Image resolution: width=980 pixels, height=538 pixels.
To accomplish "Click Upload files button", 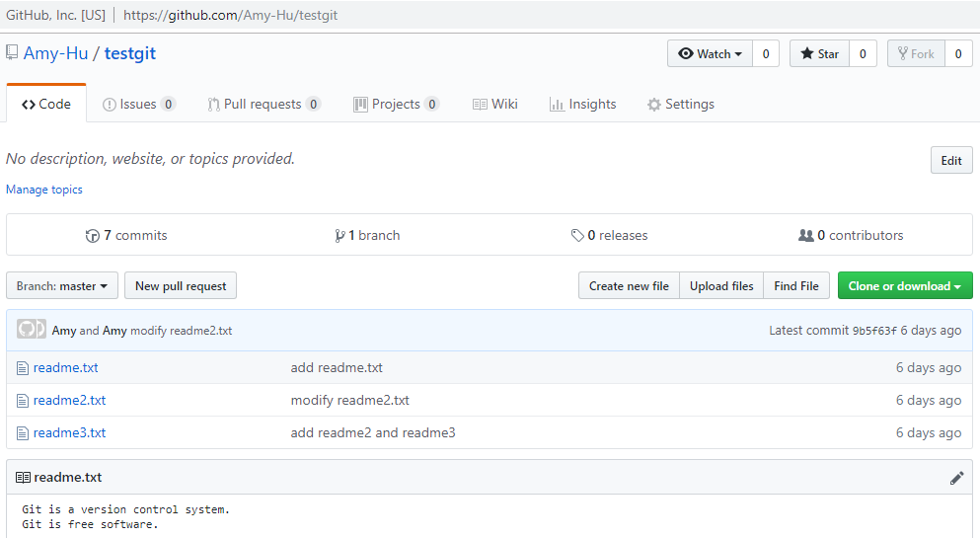I will (x=721, y=285).
